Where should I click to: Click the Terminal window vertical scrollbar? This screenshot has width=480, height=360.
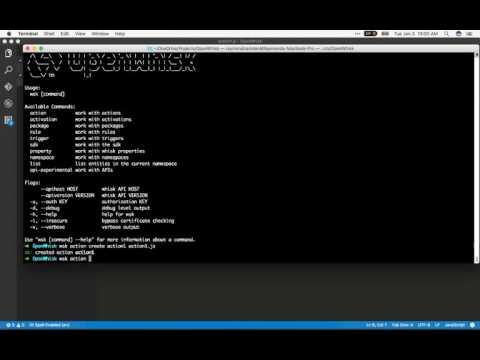[477, 157]
